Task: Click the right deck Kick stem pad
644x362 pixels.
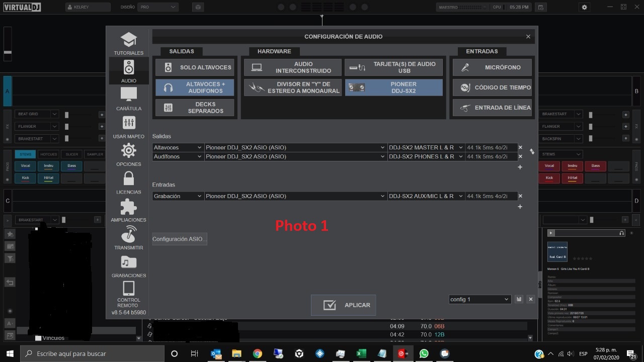Action: [549, 178]
